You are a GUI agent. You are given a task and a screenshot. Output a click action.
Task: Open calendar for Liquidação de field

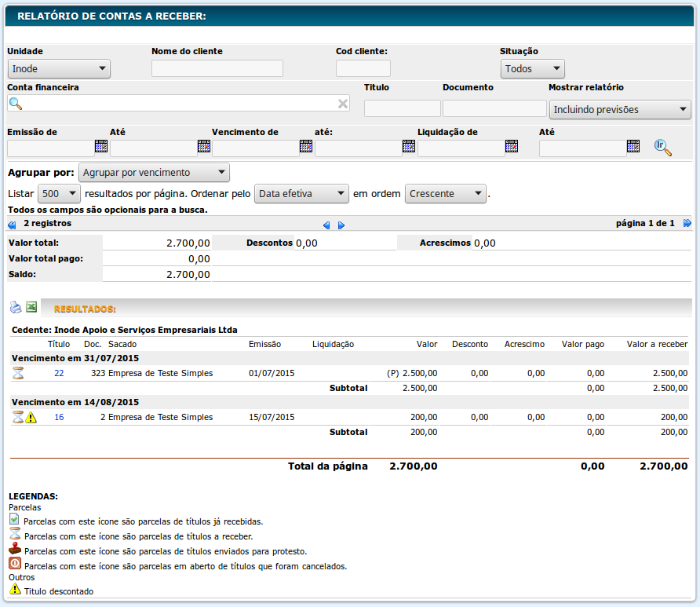click(x=512, y=146)
